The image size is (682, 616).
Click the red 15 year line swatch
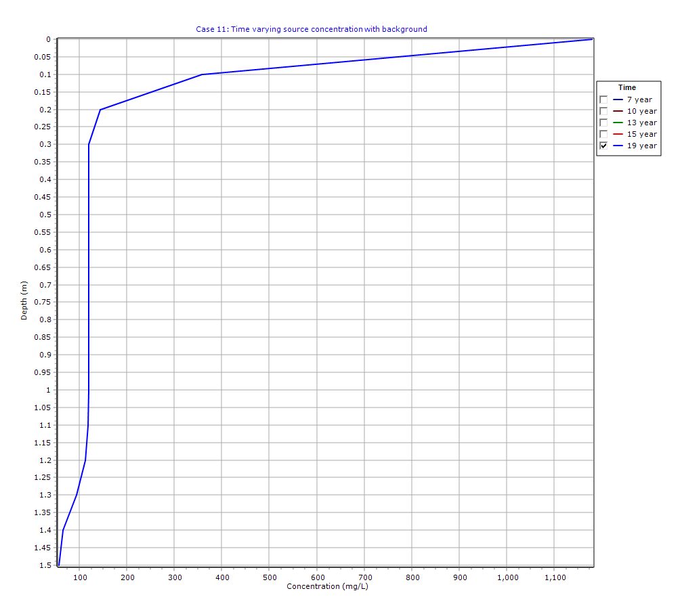(x=618, y=134)
